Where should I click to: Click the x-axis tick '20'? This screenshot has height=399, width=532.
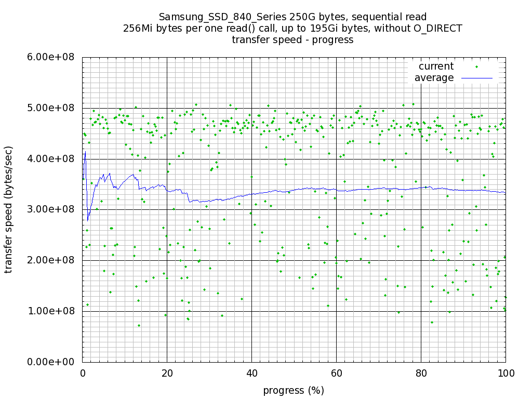pos(167,373)
